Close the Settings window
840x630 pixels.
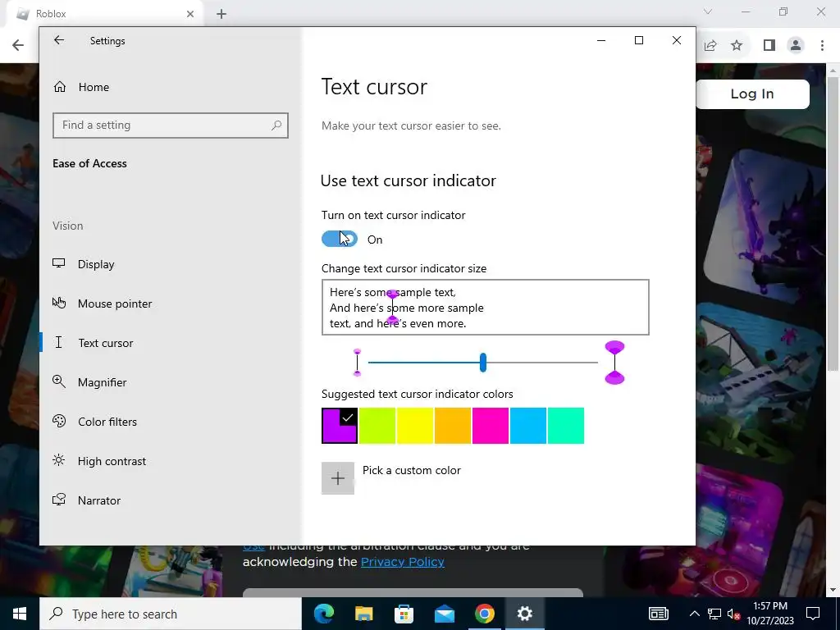pyautogui.click(x=677, y=40)
